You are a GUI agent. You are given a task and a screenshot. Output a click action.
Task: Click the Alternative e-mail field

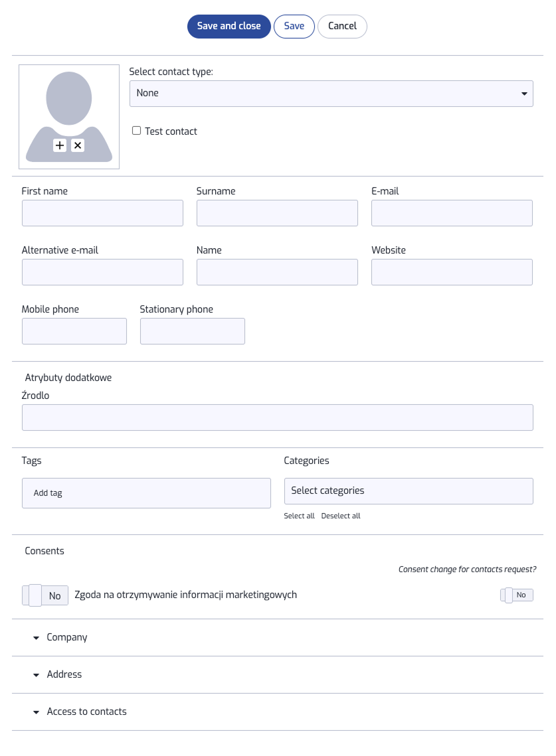coord(102,272)
